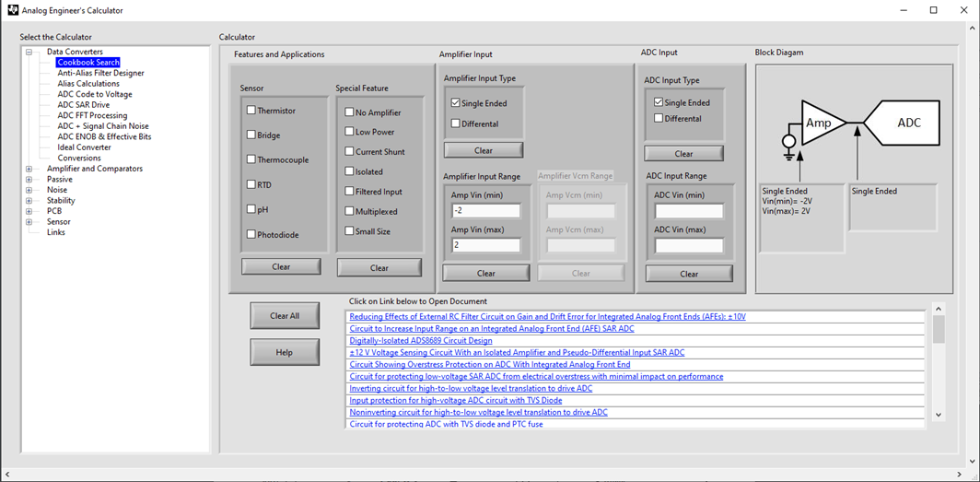Viewport: 980px width, 482px height.
Task: Clear the Sensor selections
Action: [x=281, y=267]
